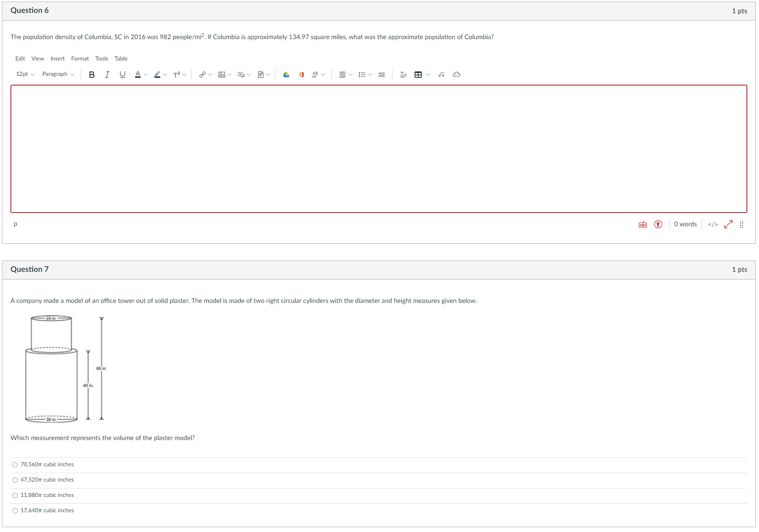This screenshot has height=532, width=759.
Task: Click inside the Question 6 answer text area
Action: pyautogui.click(x=379, y=149)
